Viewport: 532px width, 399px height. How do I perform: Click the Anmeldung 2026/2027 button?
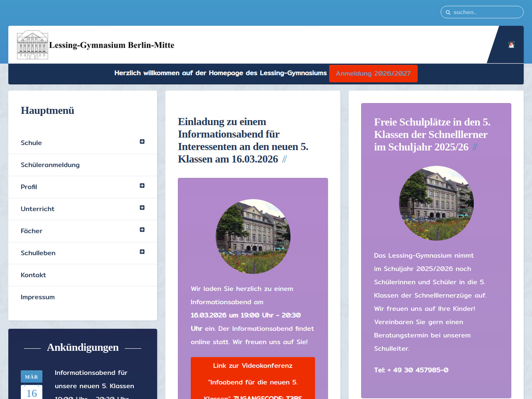373,74
